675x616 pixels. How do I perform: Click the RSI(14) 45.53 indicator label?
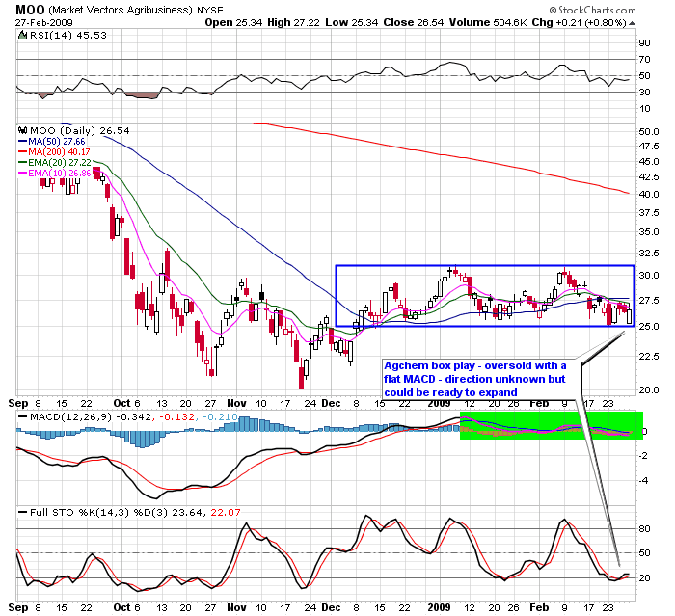[x=67, y=35]
